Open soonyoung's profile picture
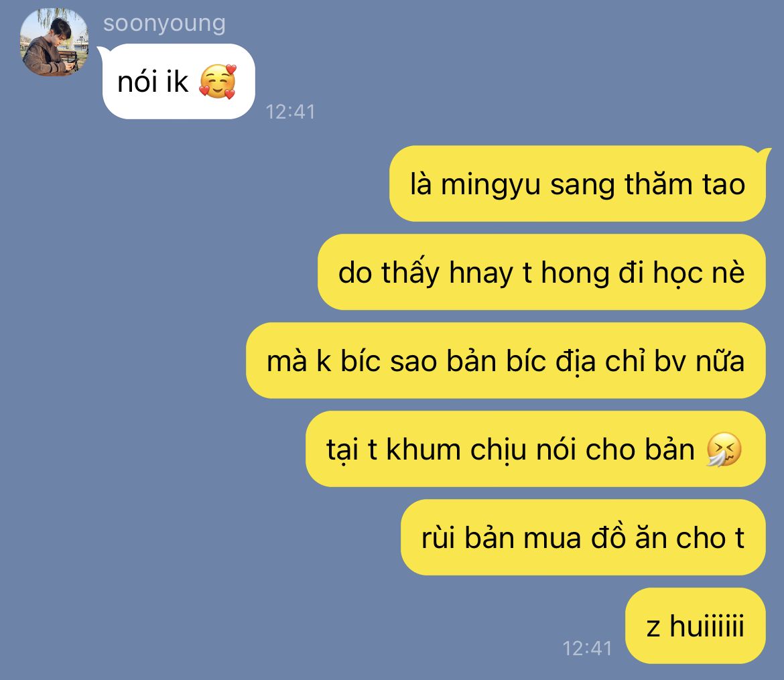This screenshot has width=784, height=680. point(54,42)
